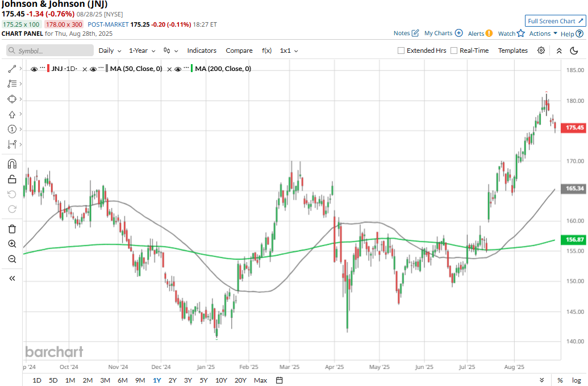Select the trend line drawing tool

pos(12,69)
